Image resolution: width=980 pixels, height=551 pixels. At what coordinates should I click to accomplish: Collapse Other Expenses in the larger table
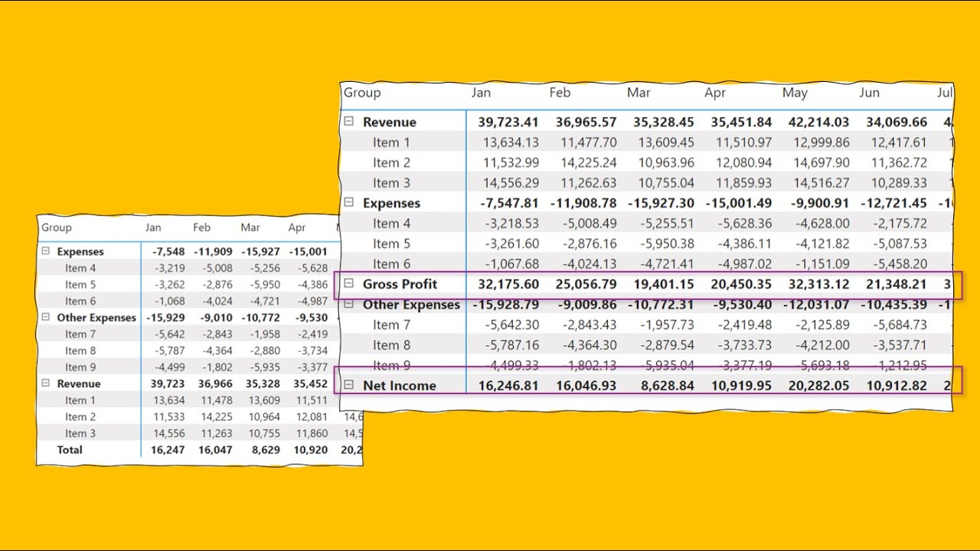[x=349, y=305]
